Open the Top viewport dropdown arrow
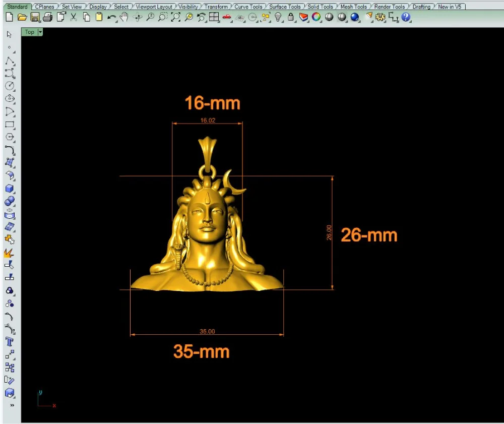The width and height of the screenshot is (504, 424). click(40, 32)
